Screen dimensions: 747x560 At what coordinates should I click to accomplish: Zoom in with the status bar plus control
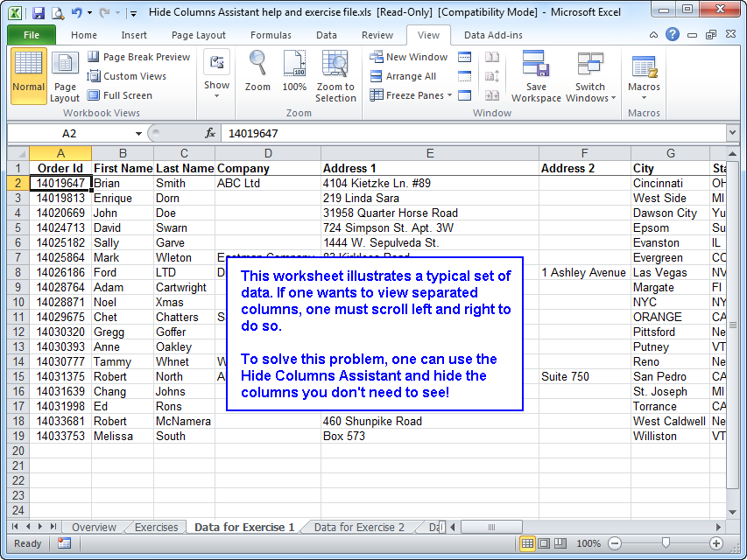pos(715,543)
